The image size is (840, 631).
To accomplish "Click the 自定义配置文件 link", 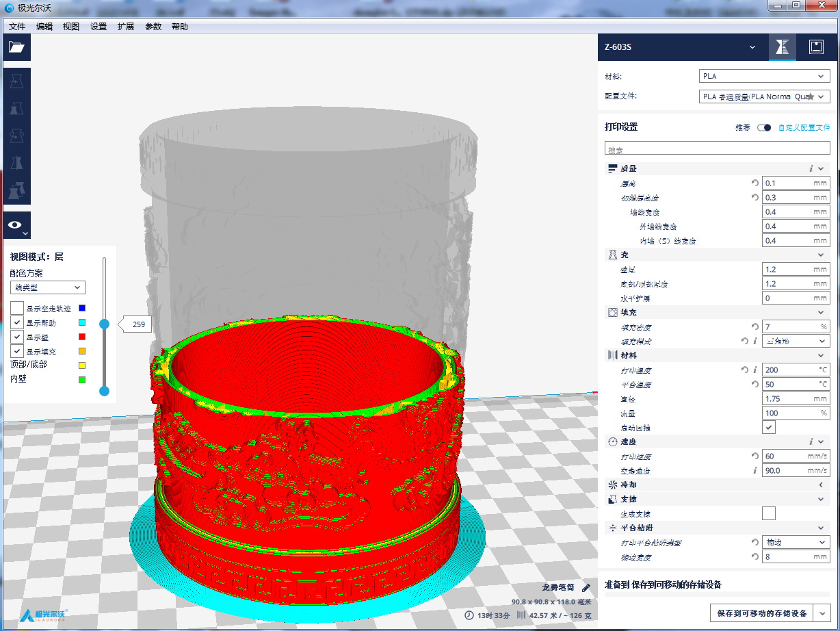I will click(x=804, y=127).
